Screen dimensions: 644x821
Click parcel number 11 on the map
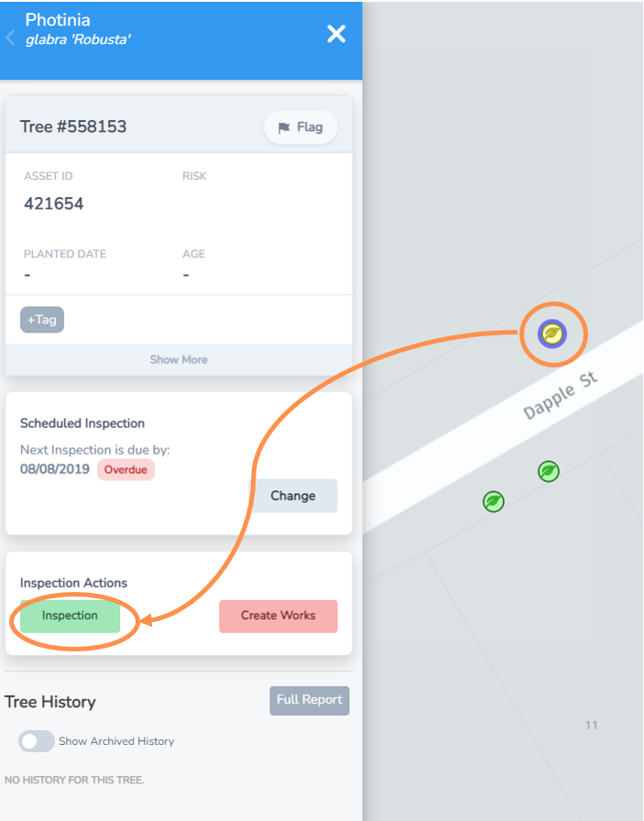(591, 726)
